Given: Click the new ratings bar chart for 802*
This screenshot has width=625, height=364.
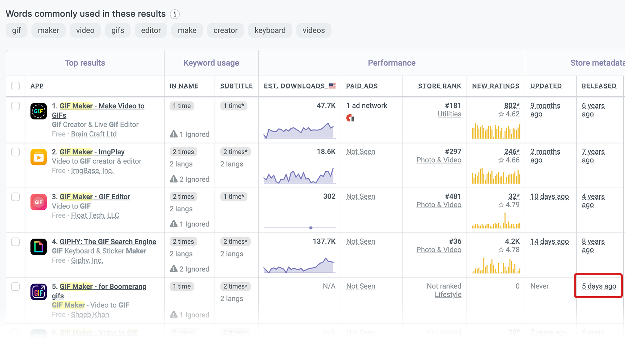Looking at the screenshot, I should point(496,131).
